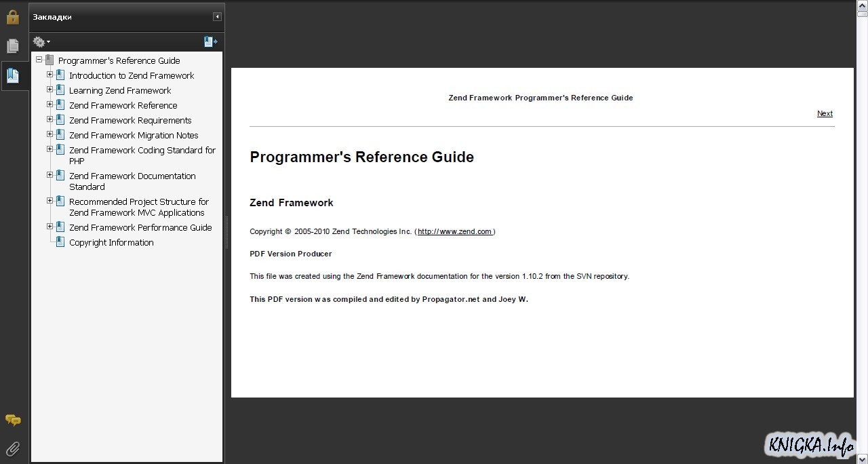Go to Zend Framework Documentation Standard bookmark

click(x=132, y=181)
